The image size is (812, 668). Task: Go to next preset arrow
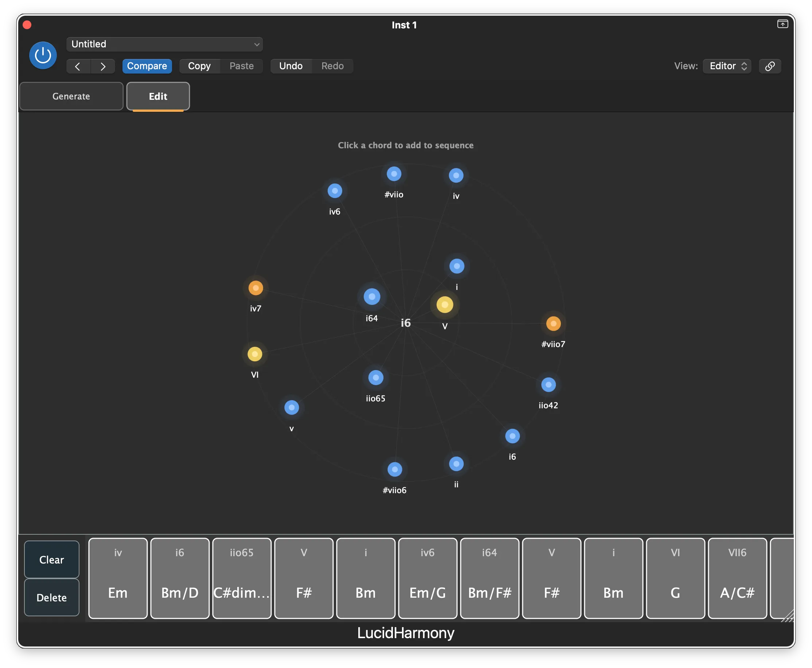pos(103,66)
